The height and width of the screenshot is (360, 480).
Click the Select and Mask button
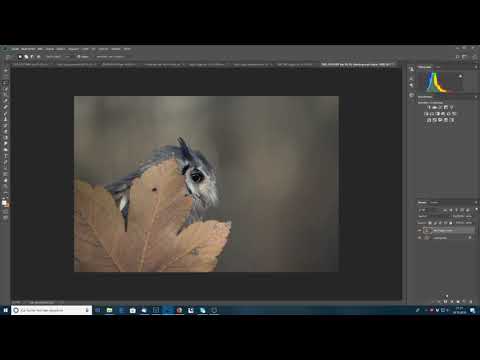(x=110, y=57)
